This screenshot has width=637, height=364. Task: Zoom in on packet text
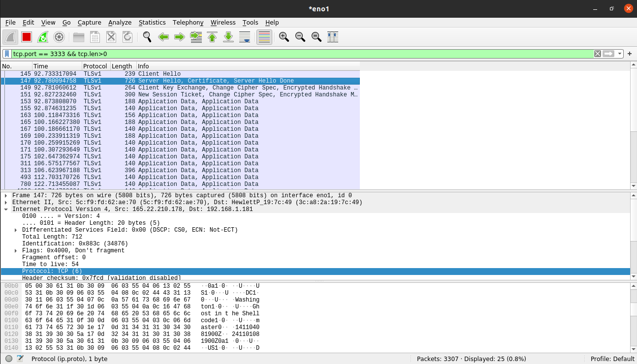[284, 37]
